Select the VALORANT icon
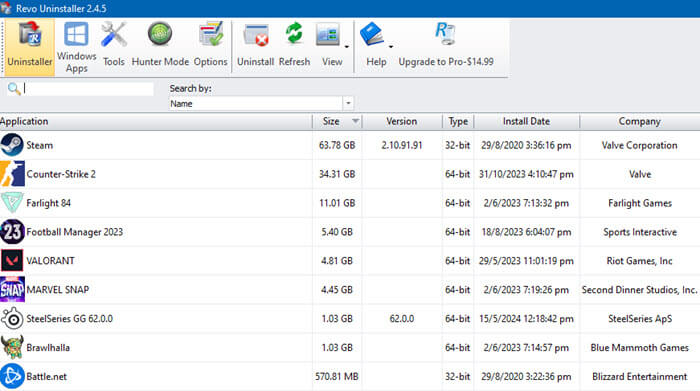Viewport: 700px width, 391px height. point(12,261)
